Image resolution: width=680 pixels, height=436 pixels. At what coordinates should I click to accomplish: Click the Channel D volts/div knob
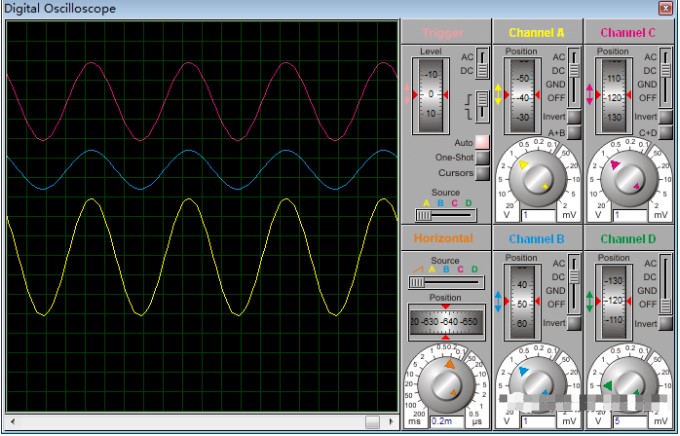pos(629,384)
